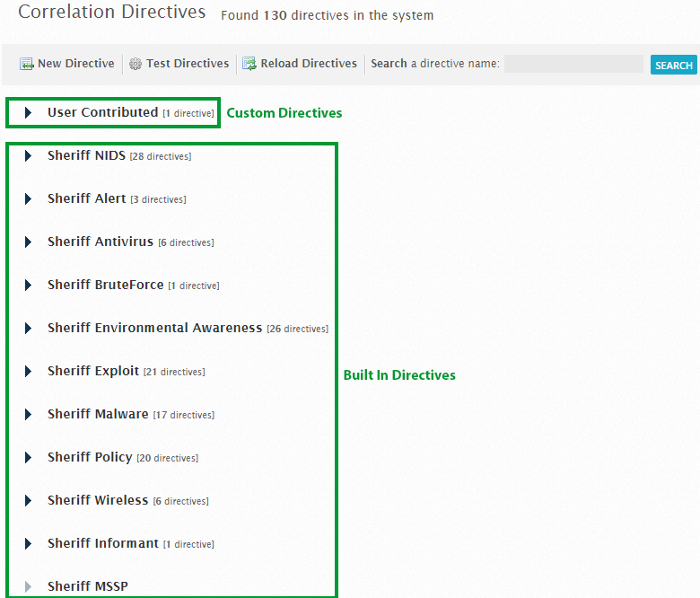Viewport: 700px width, 598px height.
Task: Expand Sheriff Informant arrow
Action: pos(28,543)
